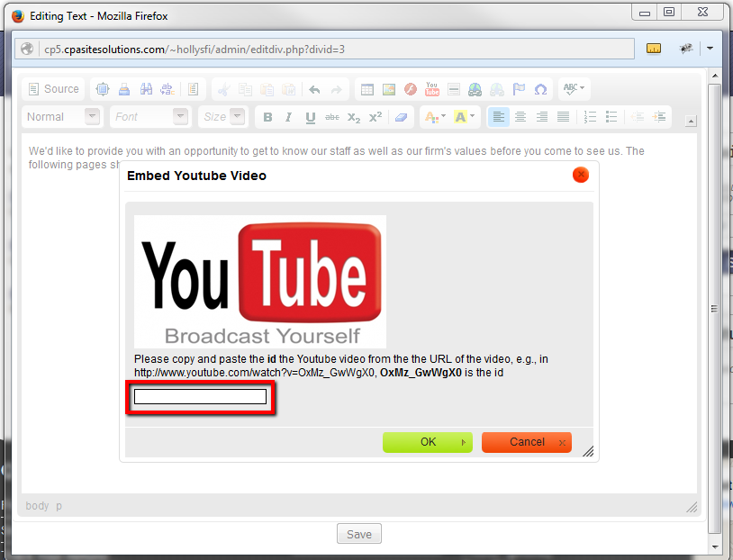The height and width of the screenshot is (560, 733).
Task: Insert a table using the Table icon
Action: pyautogui.click(x=368, y=89)
